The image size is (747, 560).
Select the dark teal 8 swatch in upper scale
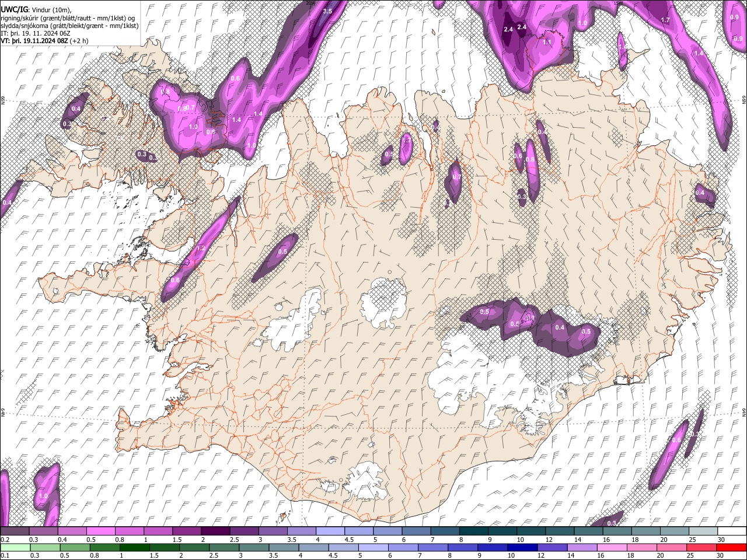pos(473,531)
